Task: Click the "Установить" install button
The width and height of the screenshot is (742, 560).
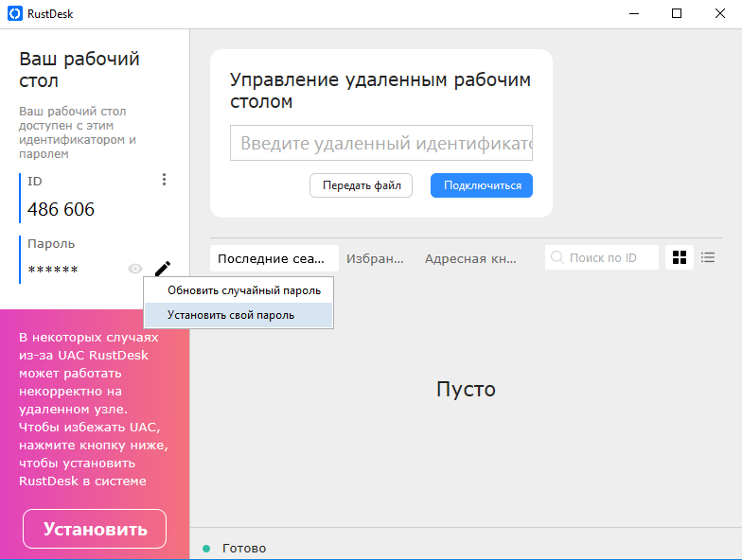Action: click(95, 529)
